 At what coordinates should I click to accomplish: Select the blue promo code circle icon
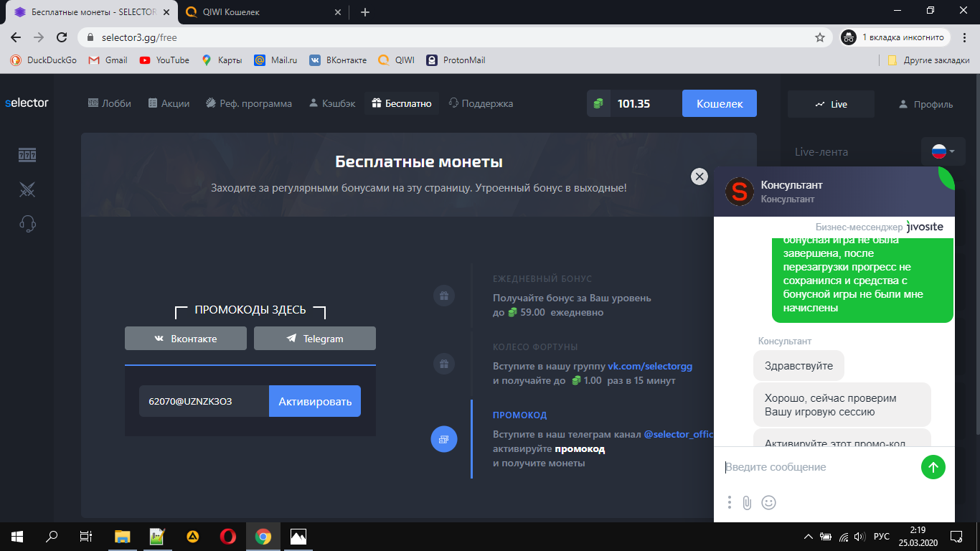click(444, 439)
